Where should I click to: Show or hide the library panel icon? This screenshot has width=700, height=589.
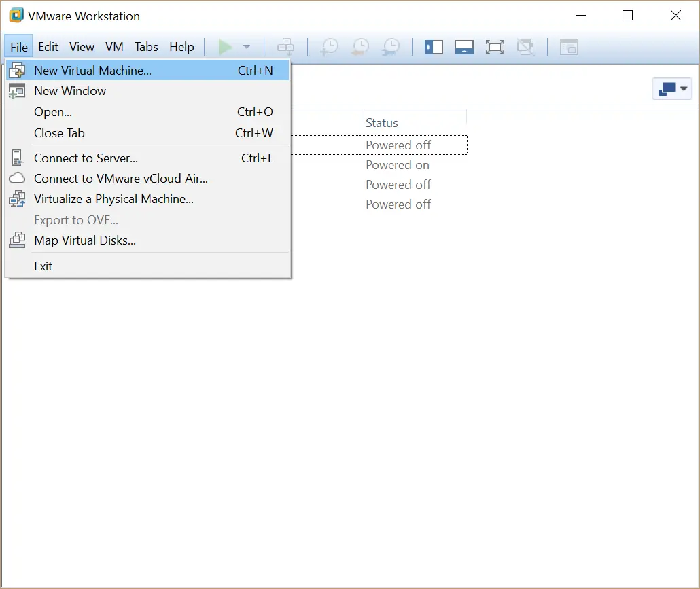[434, 47]
